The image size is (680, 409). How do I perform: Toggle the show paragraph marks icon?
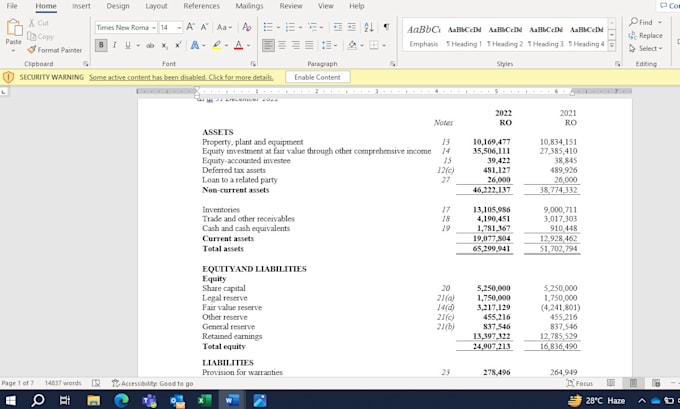(386, 27)
